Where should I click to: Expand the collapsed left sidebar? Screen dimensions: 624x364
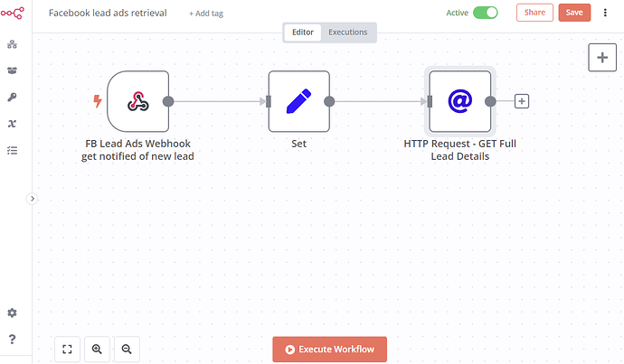click(x=32, y=198)
